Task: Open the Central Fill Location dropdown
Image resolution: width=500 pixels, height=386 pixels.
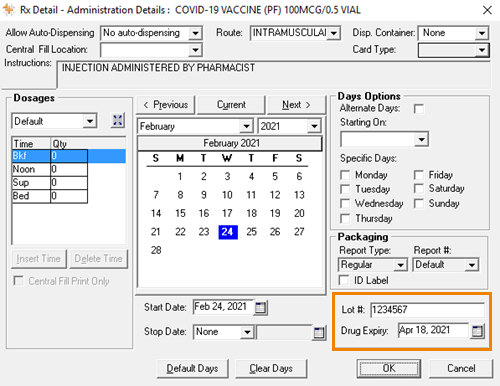Action: pyautogui.click(x=195, y=50)
